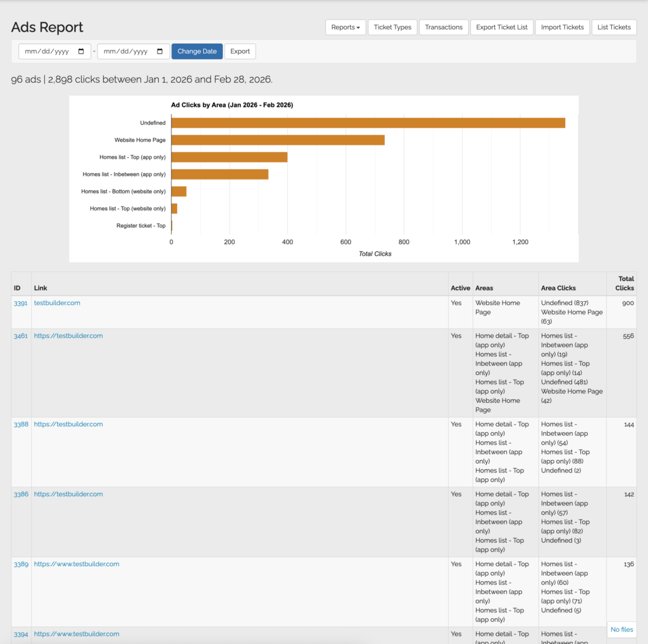The image size is (648, 644).
Task: Click the Undefined bar in the chart
Action: tap(368, 123)
